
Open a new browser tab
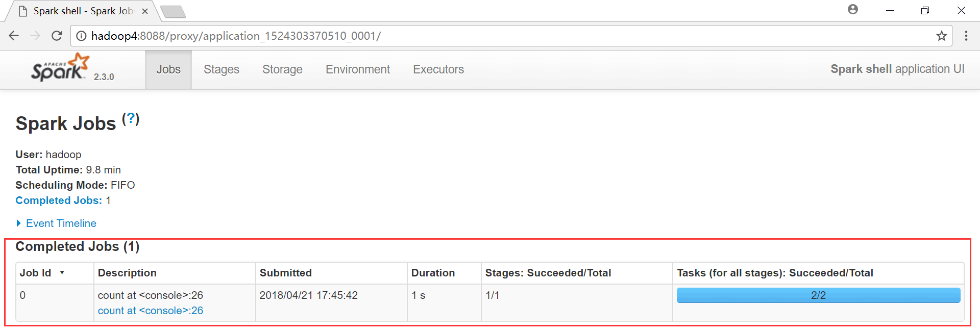point(173,11)
